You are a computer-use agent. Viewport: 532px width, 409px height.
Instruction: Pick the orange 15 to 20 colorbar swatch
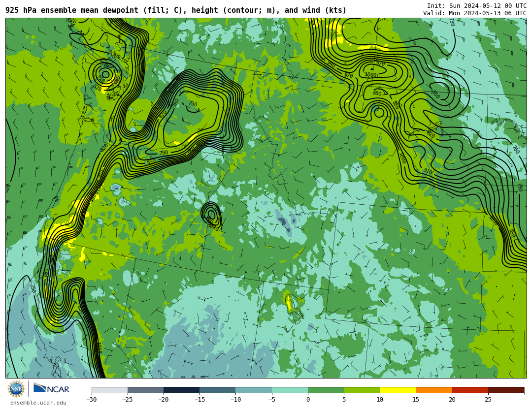434,390
